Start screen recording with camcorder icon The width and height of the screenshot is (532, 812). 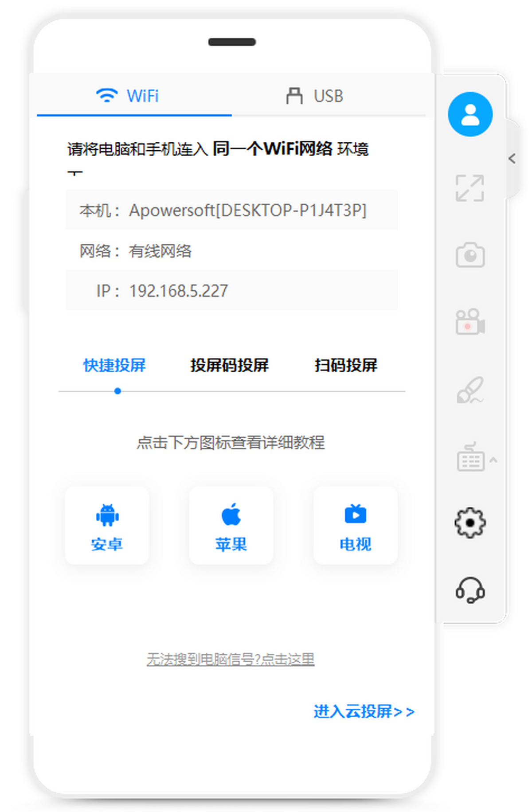point(470,322)
